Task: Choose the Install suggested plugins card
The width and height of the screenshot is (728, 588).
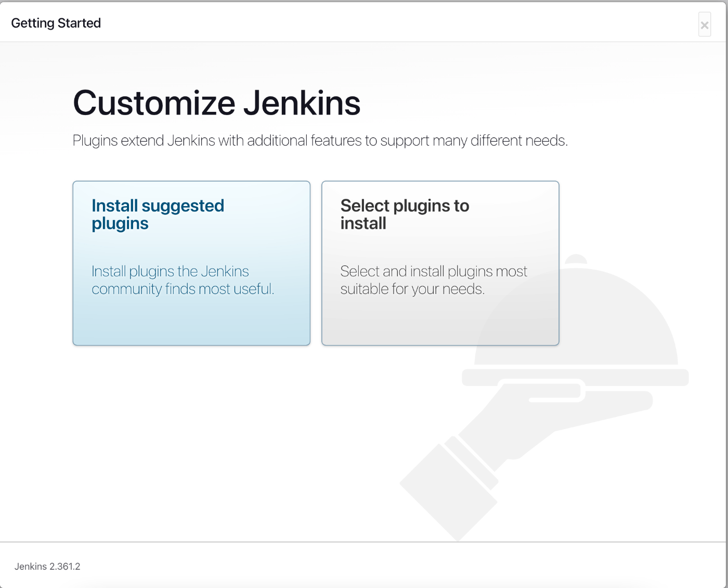Action: click(191, 263)
